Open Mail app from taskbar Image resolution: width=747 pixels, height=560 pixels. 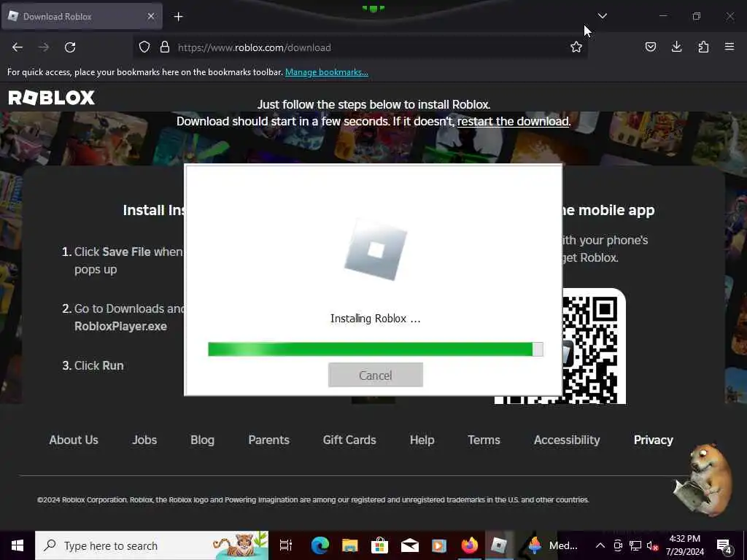point(409,545)
